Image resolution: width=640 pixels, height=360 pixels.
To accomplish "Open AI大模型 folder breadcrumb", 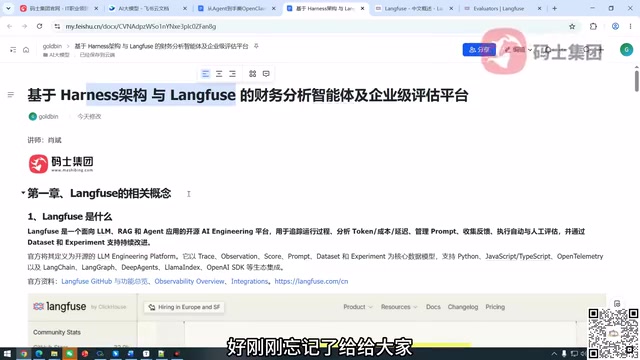I will 56,55.
